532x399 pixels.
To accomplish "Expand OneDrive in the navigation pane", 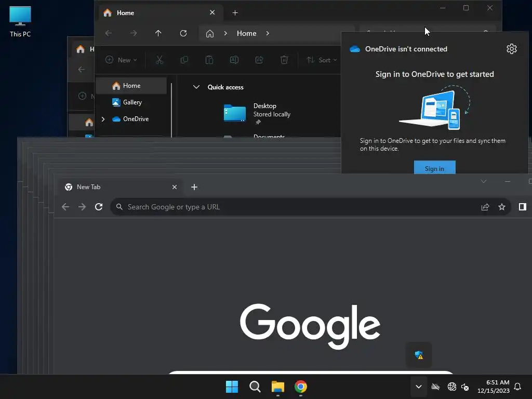I will coord(103,119).
